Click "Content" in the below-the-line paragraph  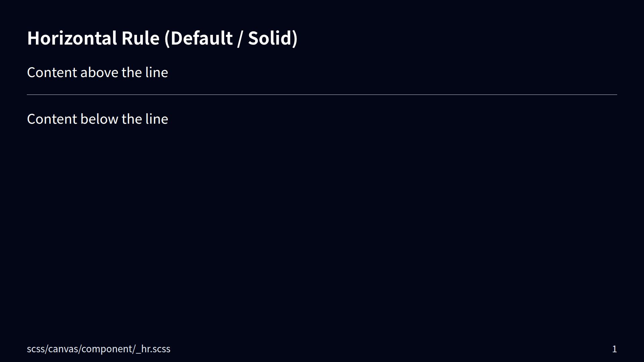(x=52, y=119)
